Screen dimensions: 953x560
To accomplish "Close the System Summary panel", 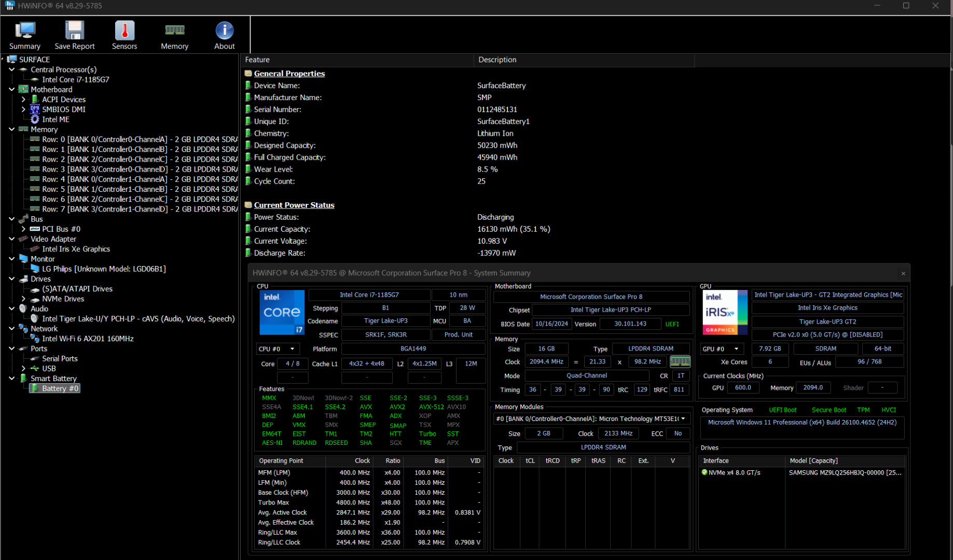I will 903,273.
